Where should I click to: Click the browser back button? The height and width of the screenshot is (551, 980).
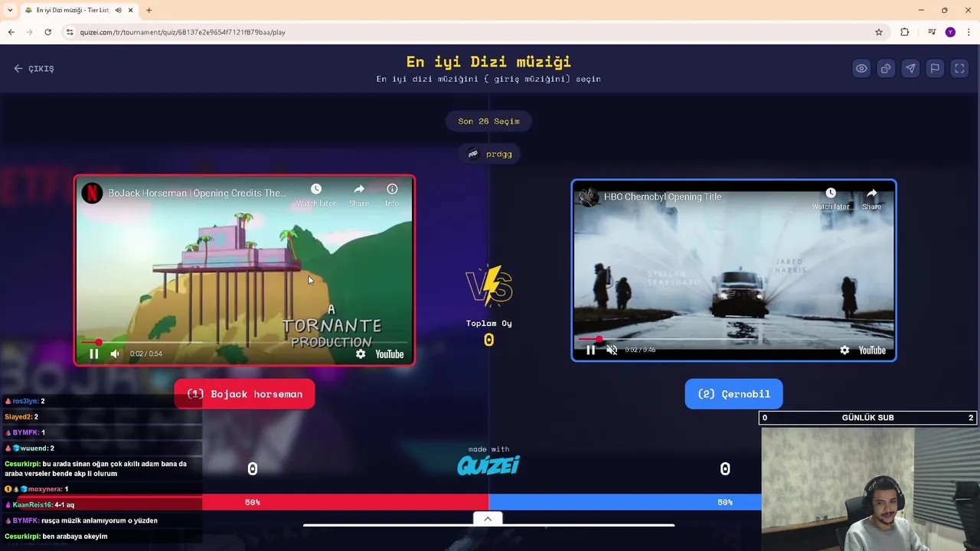click(x=11, y=32)
